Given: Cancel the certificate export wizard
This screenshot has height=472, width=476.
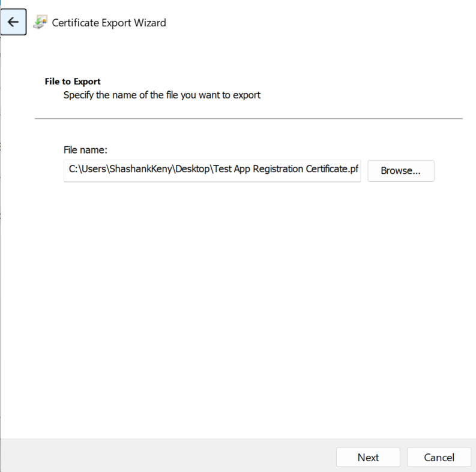Looking at the screenshot, I should [439, 457].
